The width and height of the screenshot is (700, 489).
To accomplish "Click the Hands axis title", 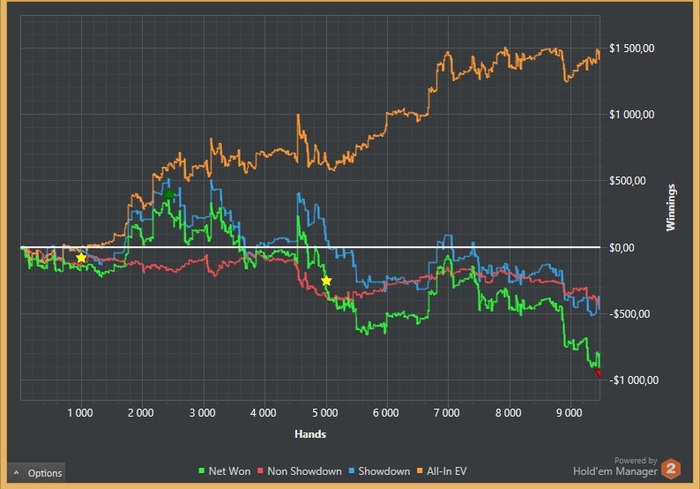I will click(310, 434).
